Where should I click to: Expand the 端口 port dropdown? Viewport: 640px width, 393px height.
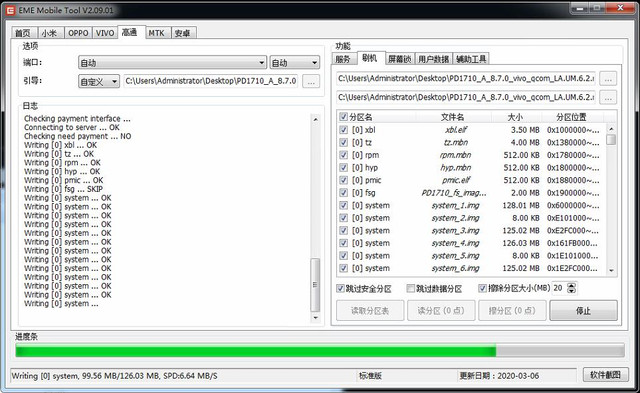[172, 62]
